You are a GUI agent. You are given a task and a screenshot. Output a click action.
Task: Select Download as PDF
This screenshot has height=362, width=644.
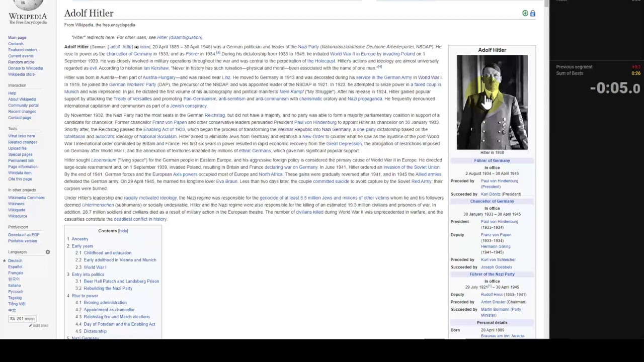[24, 235]
